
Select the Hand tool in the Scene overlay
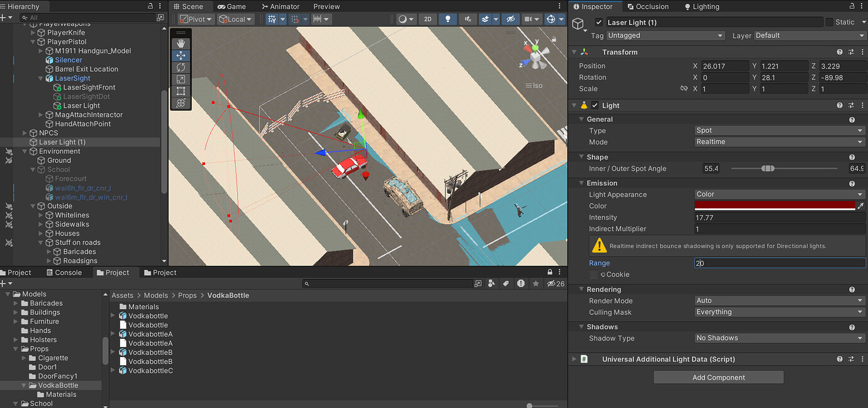181,43
